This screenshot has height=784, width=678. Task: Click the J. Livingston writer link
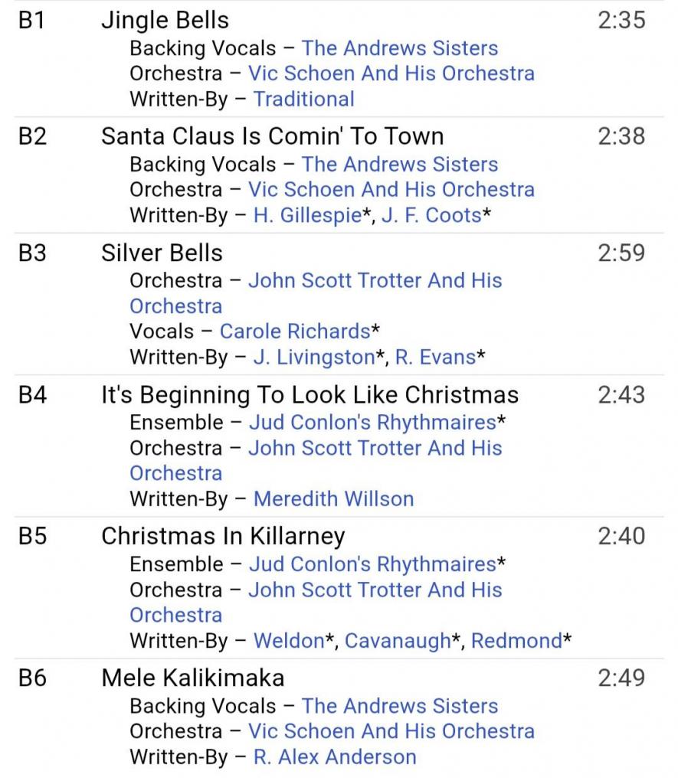[x=313, y=357]
